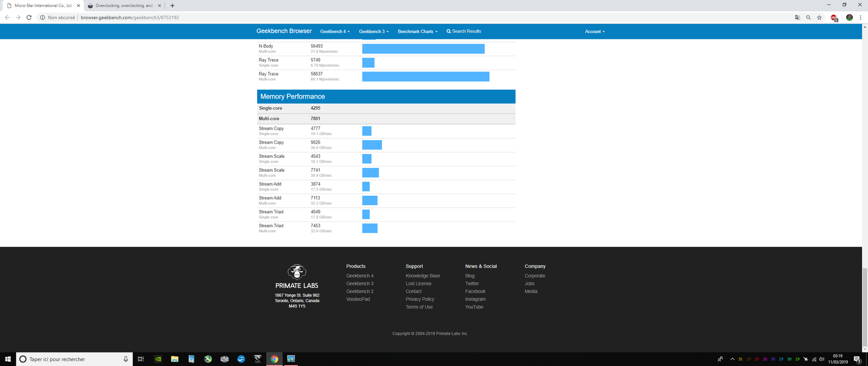Open the volume speaker tray icon
Screen dimensions: 868x366
(822, 359)
